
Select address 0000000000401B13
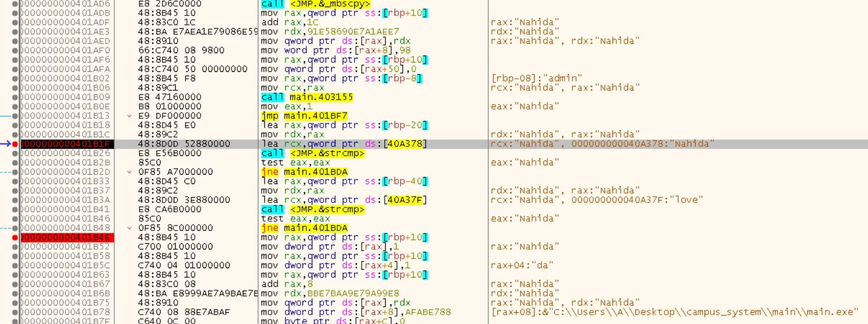[65, 116]
